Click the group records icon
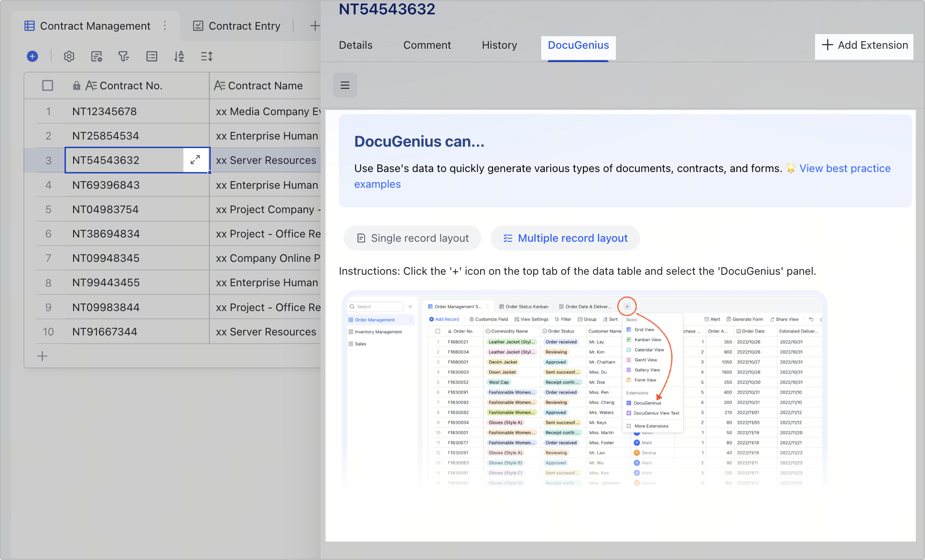Screen dimensions: 925x560 151,56
